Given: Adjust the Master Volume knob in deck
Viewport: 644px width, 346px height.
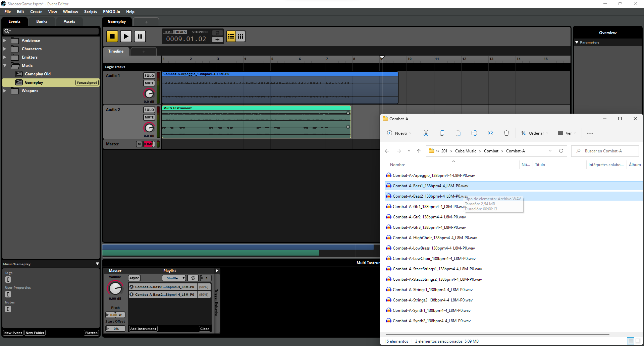Looking at the screenshot, I should [115, 288].
